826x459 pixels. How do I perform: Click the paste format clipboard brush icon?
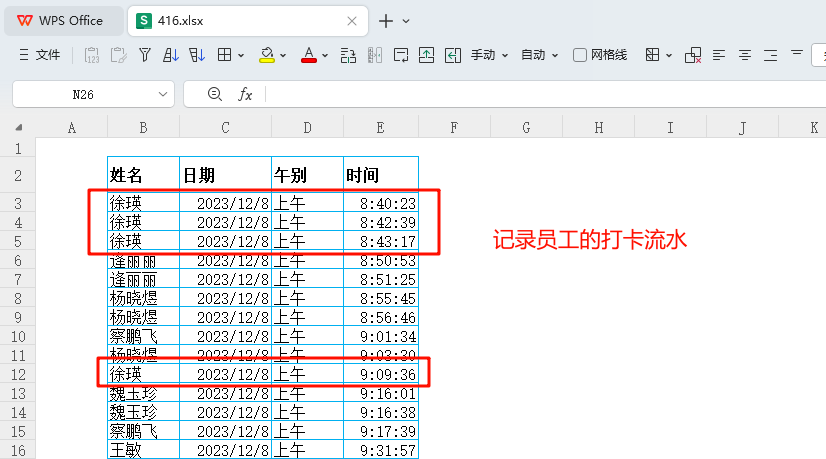(x=119, y=55)
